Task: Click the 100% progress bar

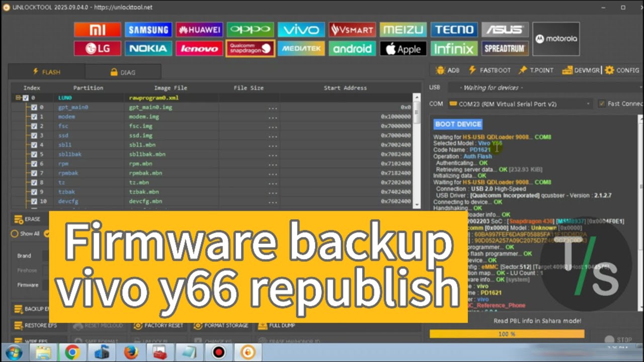Action: 507,334
